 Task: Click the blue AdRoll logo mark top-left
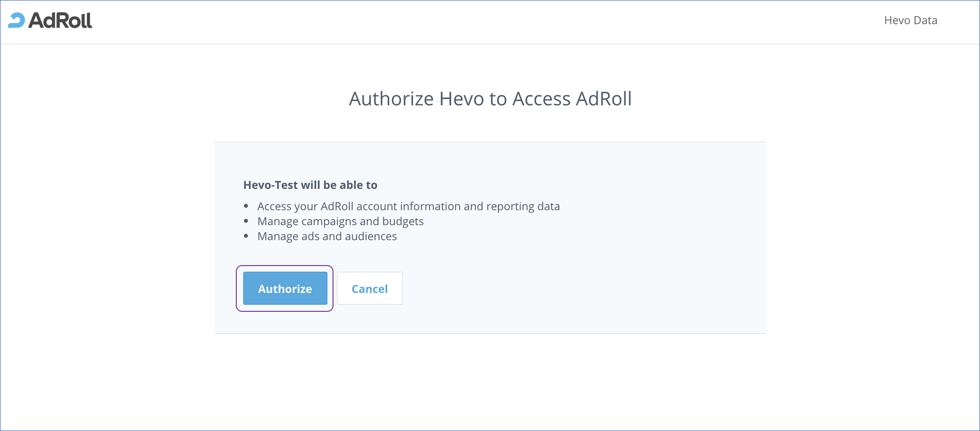[x=16, y=20]
